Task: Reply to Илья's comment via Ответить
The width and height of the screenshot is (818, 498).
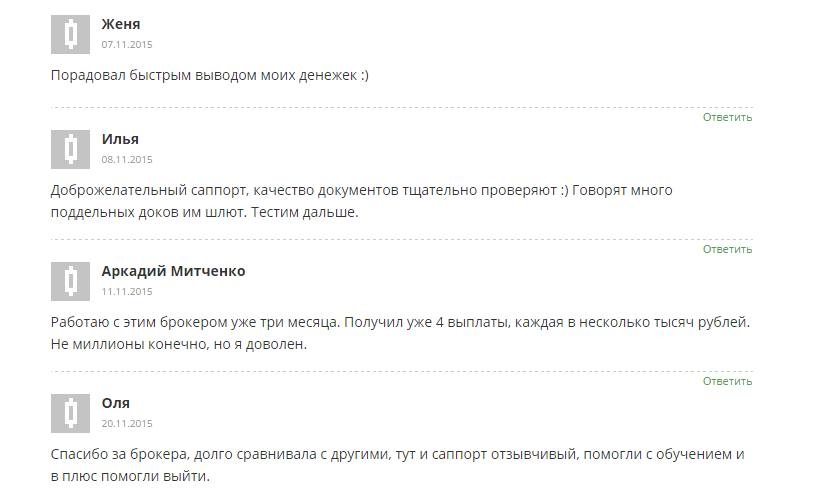Action: [x=727, y=249]
